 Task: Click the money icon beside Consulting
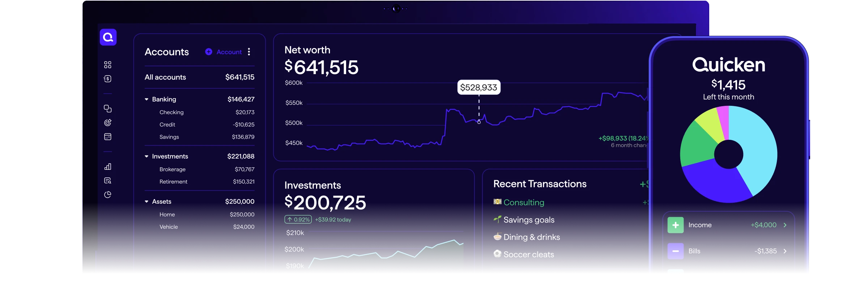coord(498,202)
